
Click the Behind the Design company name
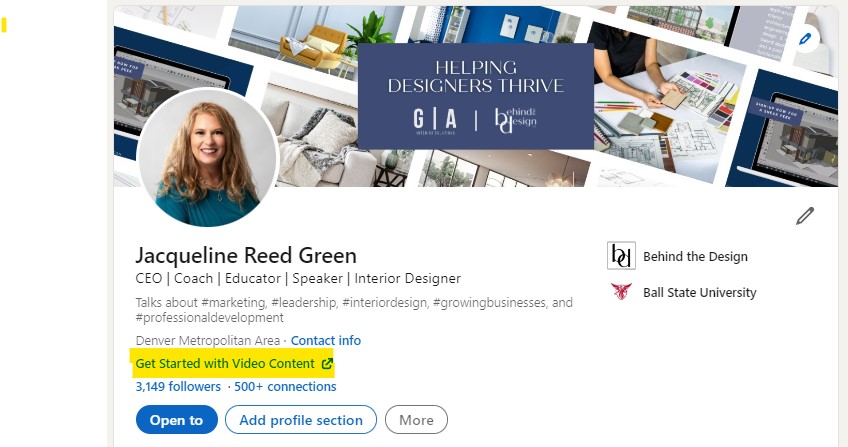695,257
